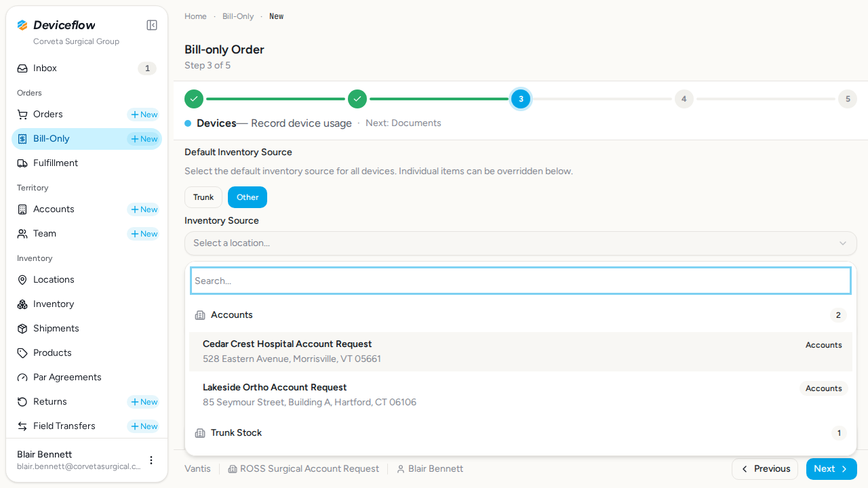Screen dimensions: 868x488
Task: Choose Lakeside Ortho Account Request
Action: click(521, 395)
